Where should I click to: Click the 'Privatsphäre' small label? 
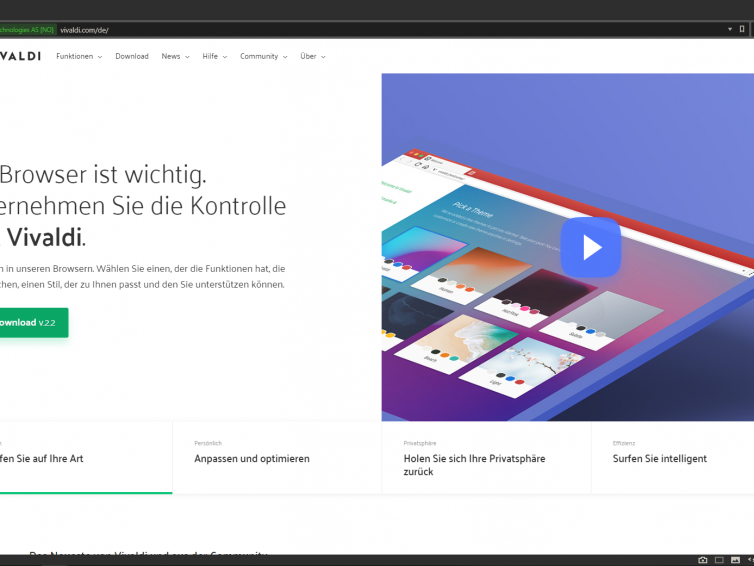pos(420,443)
